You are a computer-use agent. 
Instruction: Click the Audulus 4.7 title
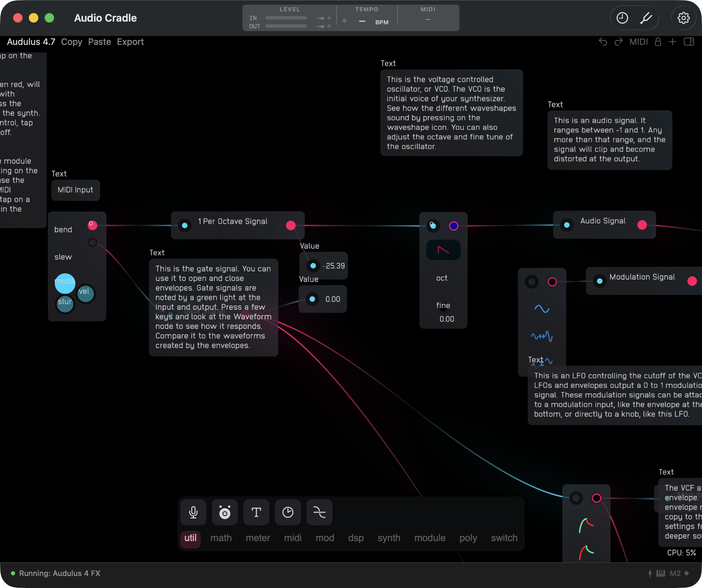(31, 42)
